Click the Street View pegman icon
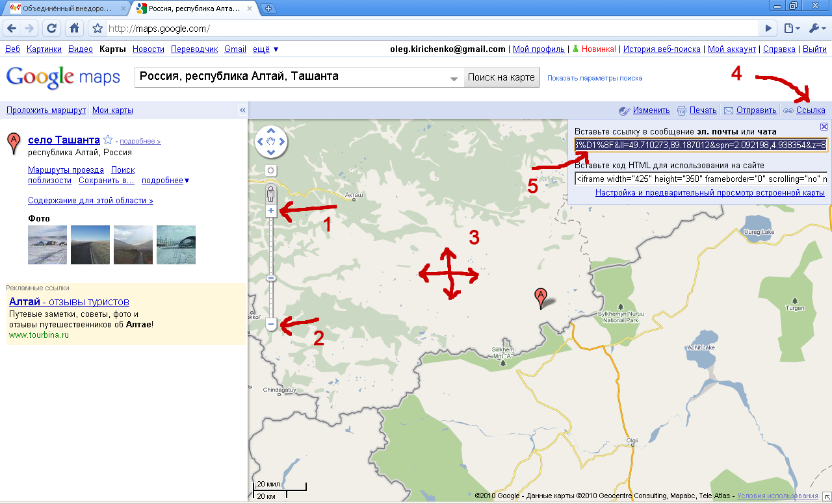Screen dimensions: 832x504 (x=271, y=194)
